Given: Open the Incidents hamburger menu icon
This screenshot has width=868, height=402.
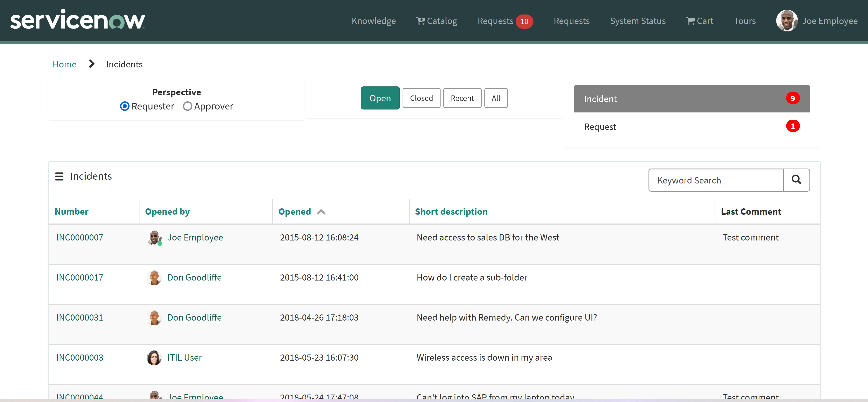Looking at the screenshot, I should pos(59,176).
